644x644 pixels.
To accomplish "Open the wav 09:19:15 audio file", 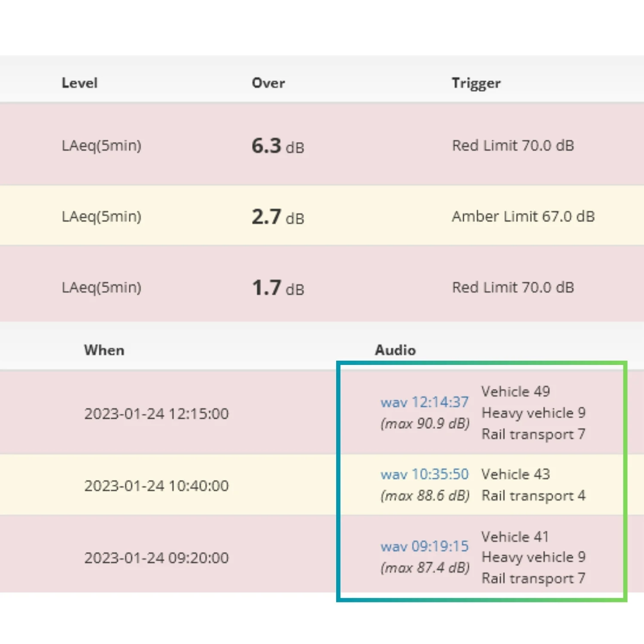I will pos(424,546).
